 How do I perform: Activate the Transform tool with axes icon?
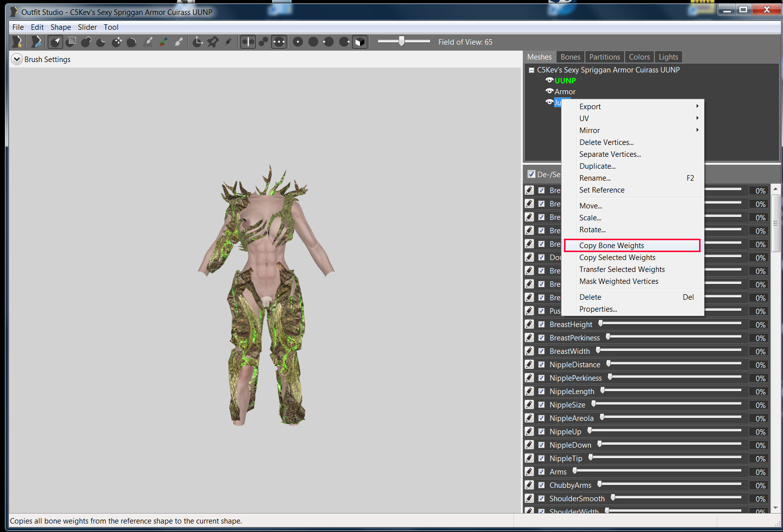point(198,42)
